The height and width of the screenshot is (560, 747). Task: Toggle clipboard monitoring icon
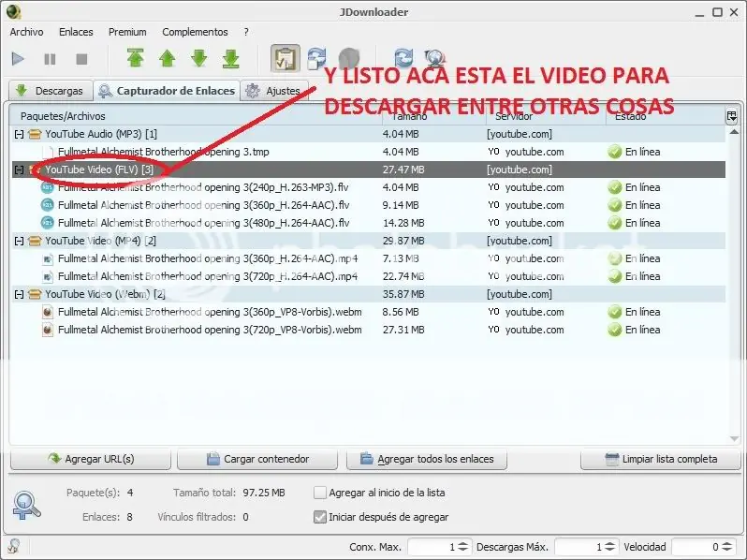point(286,59)
